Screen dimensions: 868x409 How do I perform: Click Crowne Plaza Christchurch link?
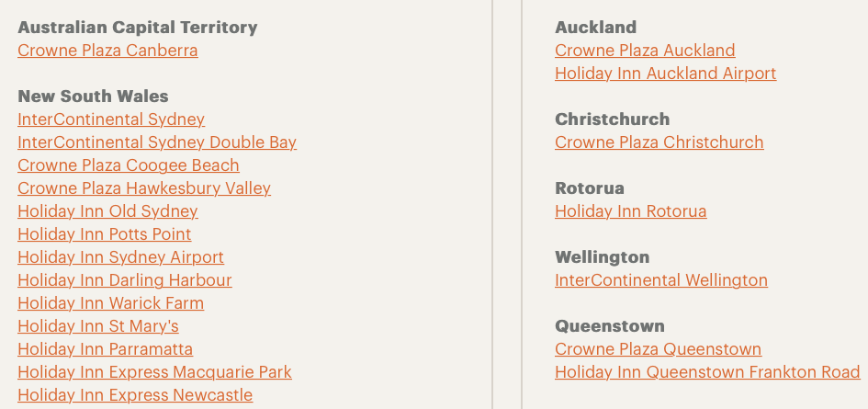pos(659,142)
